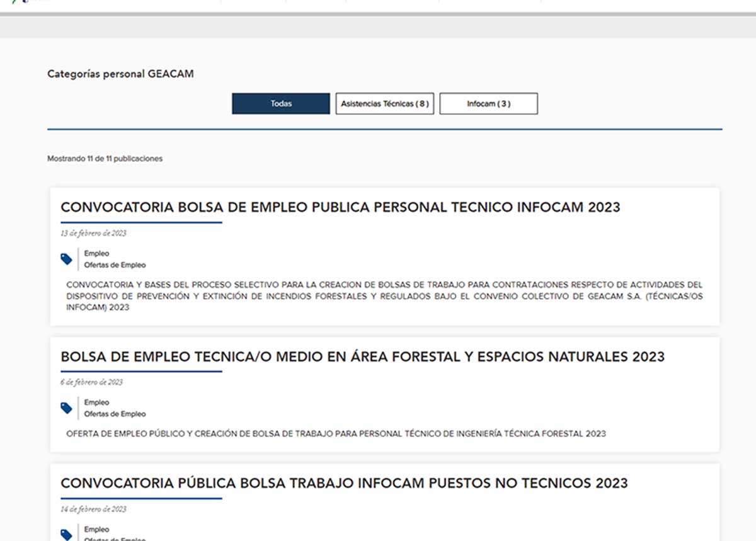This screenshot has height=541, width=756.
Task: Open Convocatoria Bolsa de Empleo Publica Personal Tecnico post
Action: pos(340,207)
